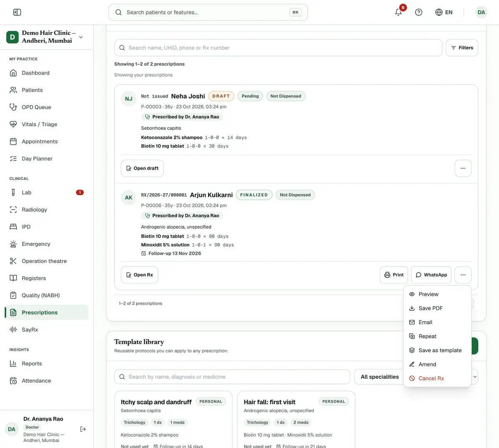This screenshot has height=448, width=499.
Task: Expand the Demo Hair Clinic switcher
Action: tap(46, 37)
